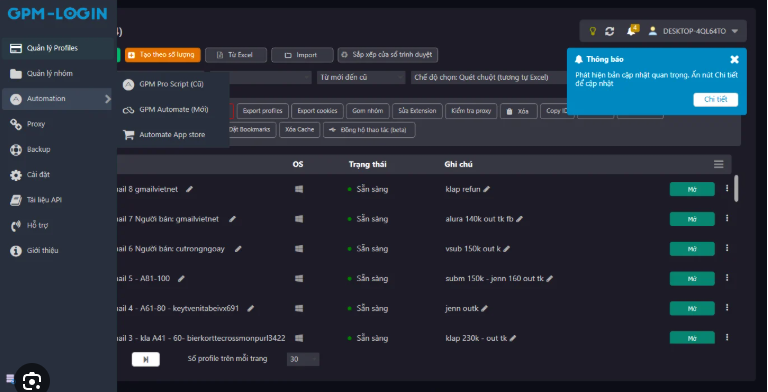Open Automate App store

pyautogui.click(x=173, y=135)
